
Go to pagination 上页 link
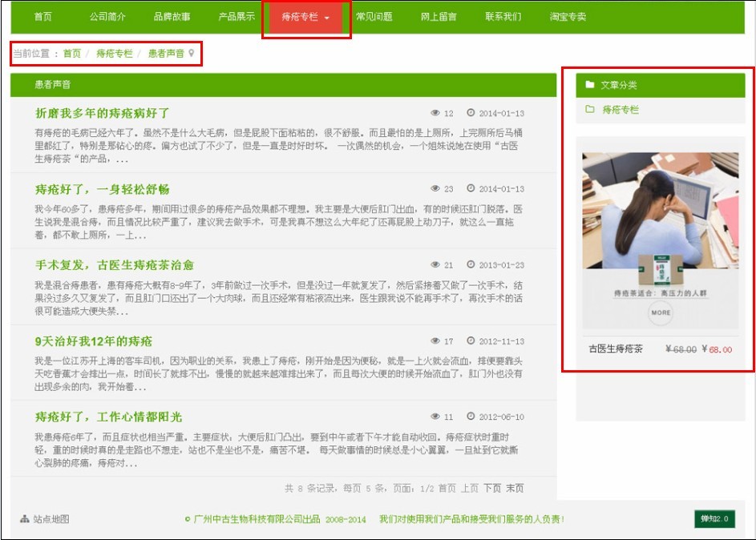click(470, 489)
